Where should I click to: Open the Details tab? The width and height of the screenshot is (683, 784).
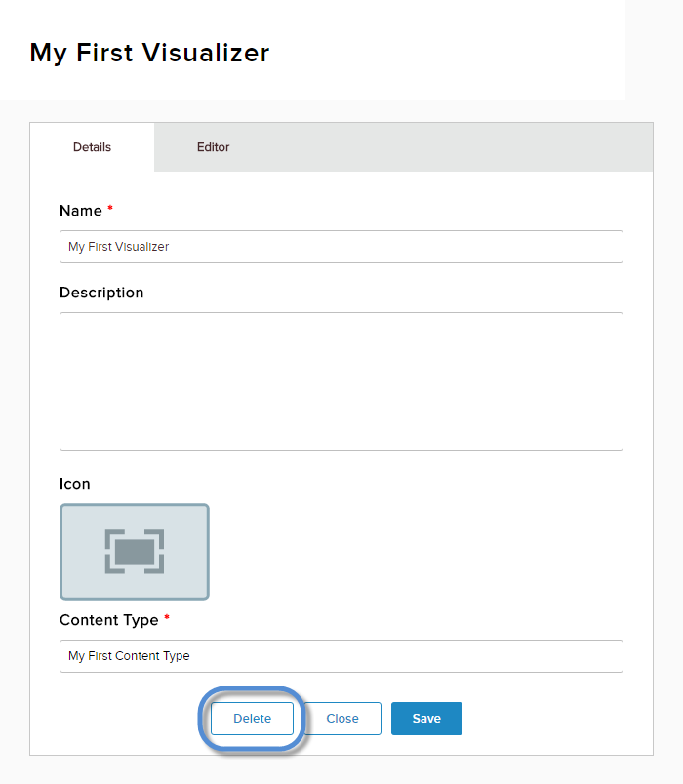pyautogui.click(x=92, y=147)
